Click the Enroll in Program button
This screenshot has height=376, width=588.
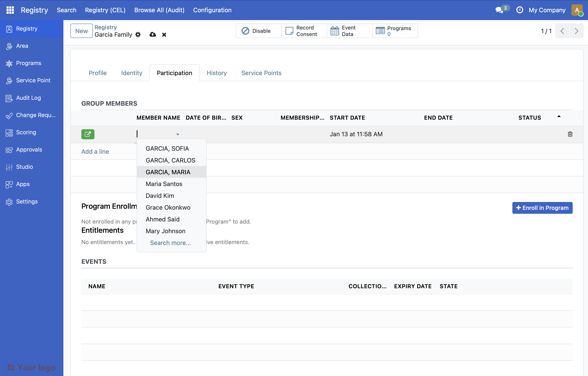(542, 208)
